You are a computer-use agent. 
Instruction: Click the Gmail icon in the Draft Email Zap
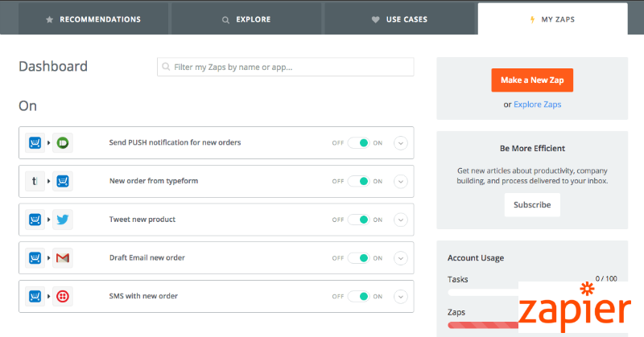[x=63, y=258]
